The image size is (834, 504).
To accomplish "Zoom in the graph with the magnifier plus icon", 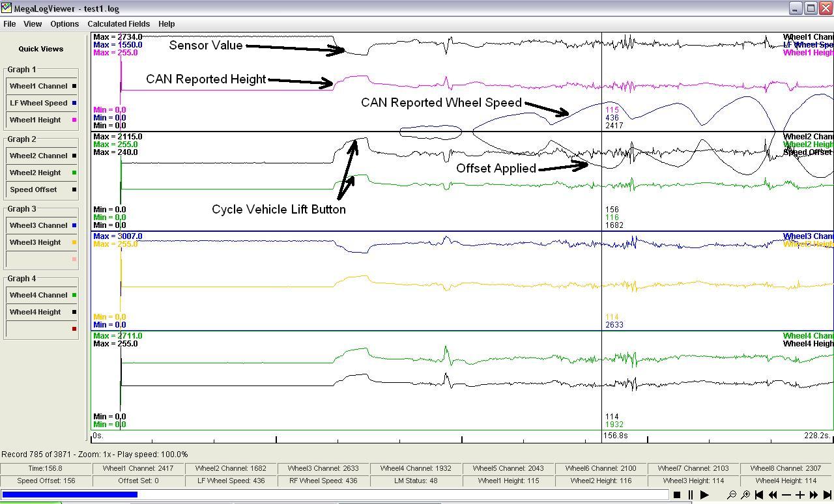I will pyautogui.click(x=745, y=495).
